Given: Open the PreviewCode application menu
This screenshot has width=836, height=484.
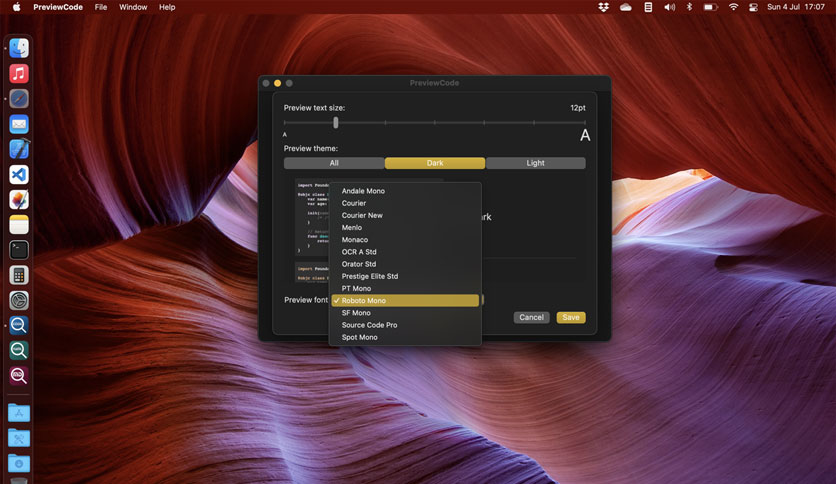Looking at the screenshot, I should click(58, 7).
